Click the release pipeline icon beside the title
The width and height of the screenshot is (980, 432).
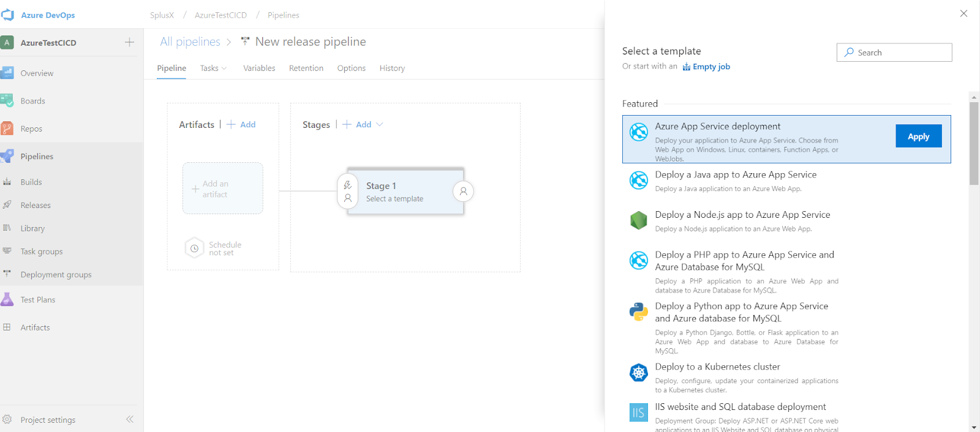[x=245, y=42]
